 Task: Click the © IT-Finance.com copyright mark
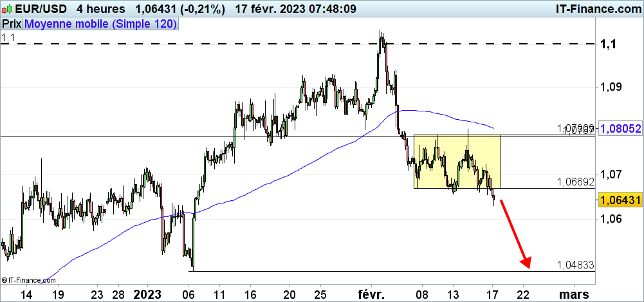(26, 280)
